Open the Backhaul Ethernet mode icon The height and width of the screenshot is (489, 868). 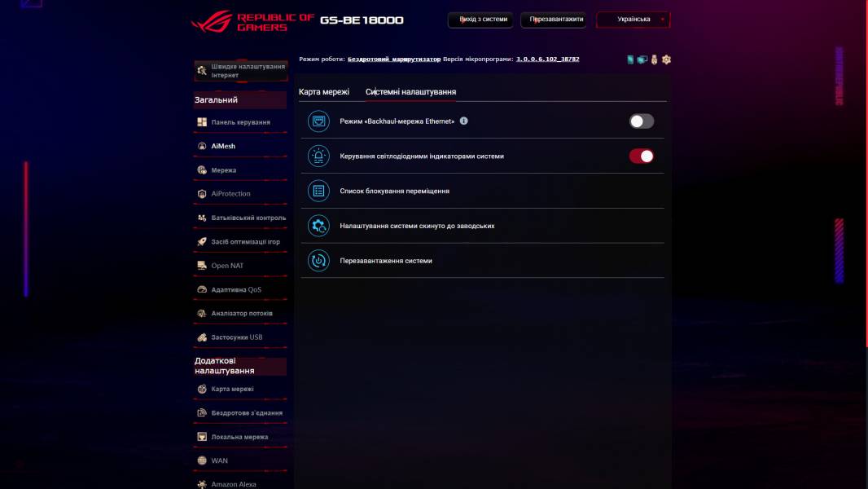pyautogui.click(x=318, y=119)
